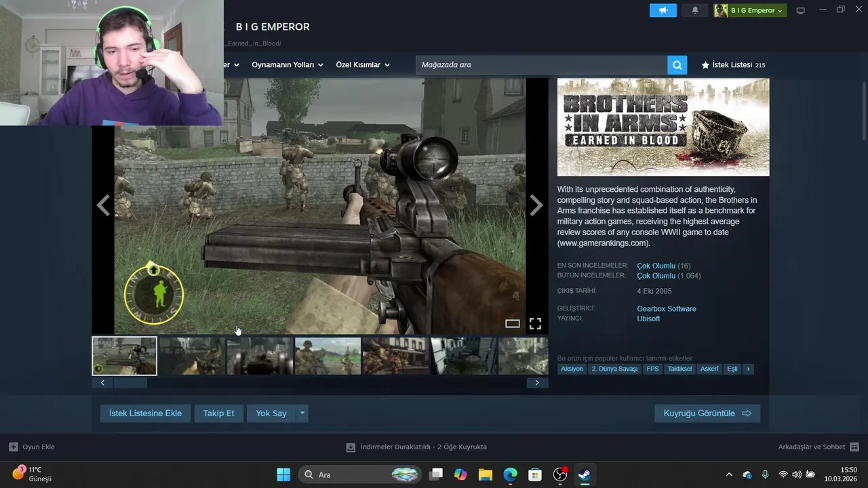Open Ubisoft publisher link
The height and width of the screenshot is (488, 868).
tap(648, 319)
